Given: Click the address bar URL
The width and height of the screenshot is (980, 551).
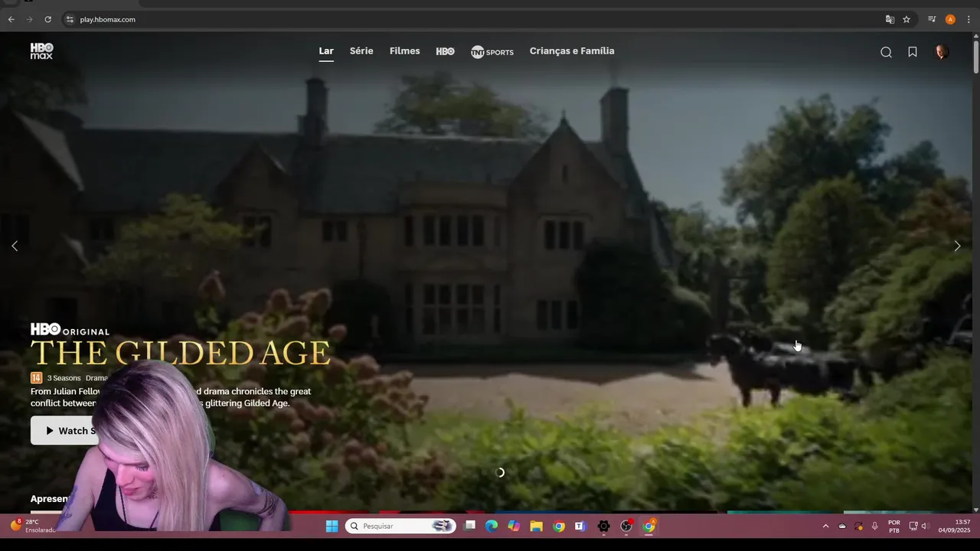Looking at the screenshot, I should click(x=108, y=19).
